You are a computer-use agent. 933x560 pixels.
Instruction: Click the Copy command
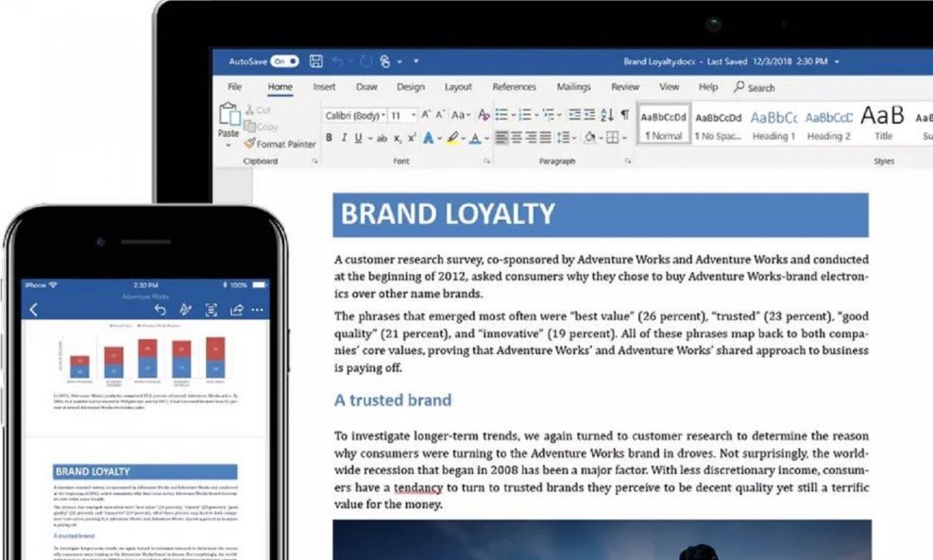point(262,127)
